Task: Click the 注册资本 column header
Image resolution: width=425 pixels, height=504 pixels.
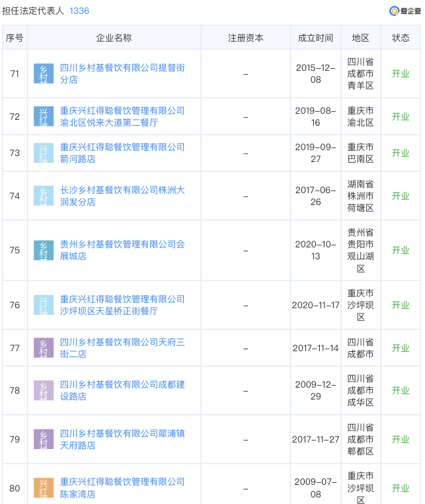Action: 245,38
